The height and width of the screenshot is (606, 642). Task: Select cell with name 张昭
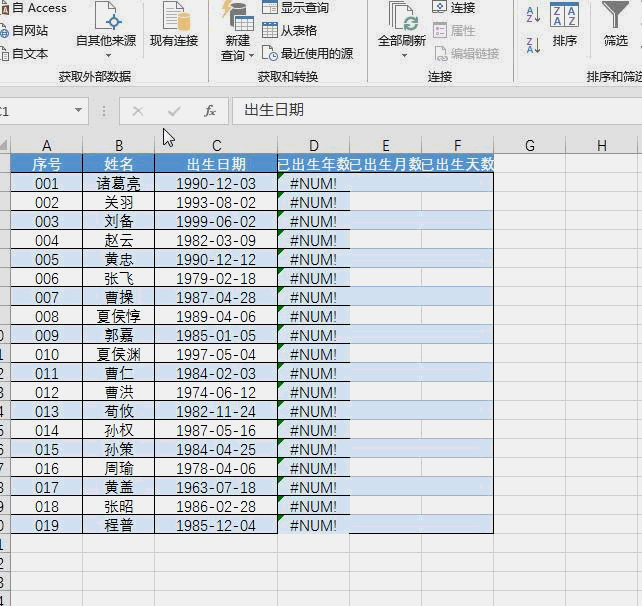point(119,506)
